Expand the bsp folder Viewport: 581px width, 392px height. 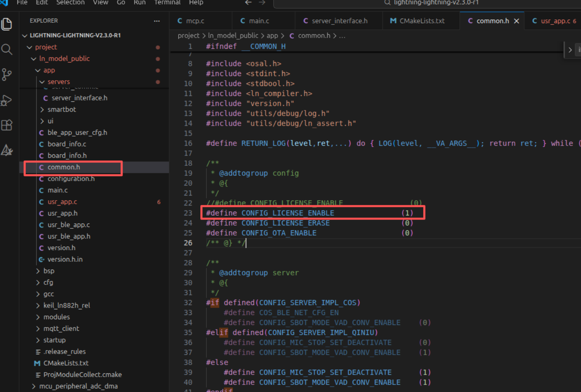pyautogui.click(x=38, y=271)
